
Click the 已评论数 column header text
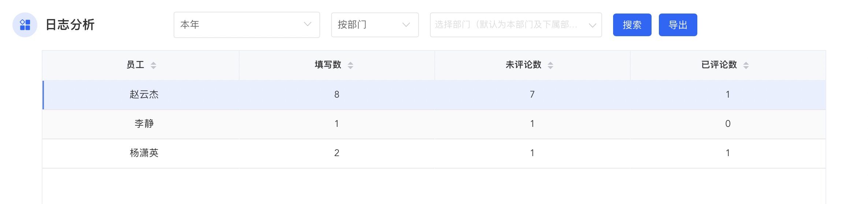coord(719,65)
